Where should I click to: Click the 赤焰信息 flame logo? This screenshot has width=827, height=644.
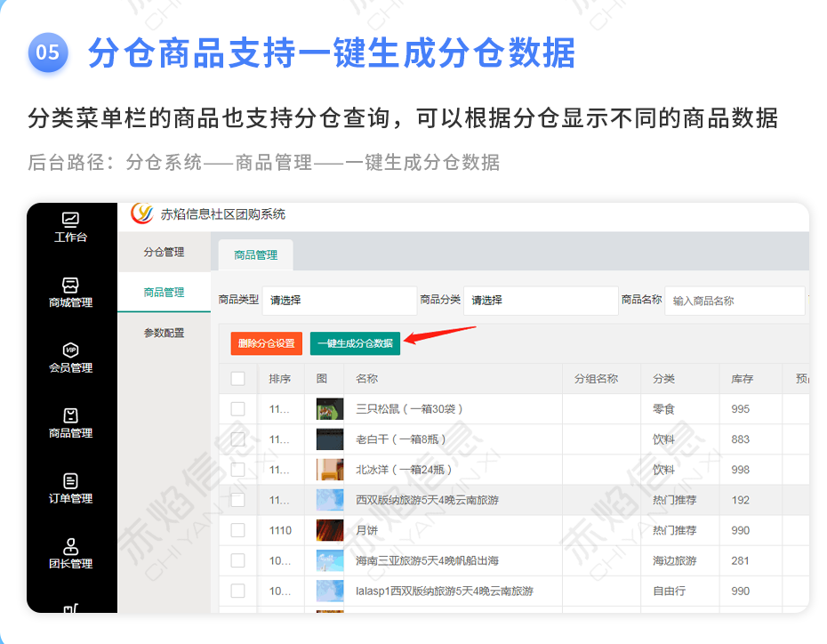tap(142, 213)
